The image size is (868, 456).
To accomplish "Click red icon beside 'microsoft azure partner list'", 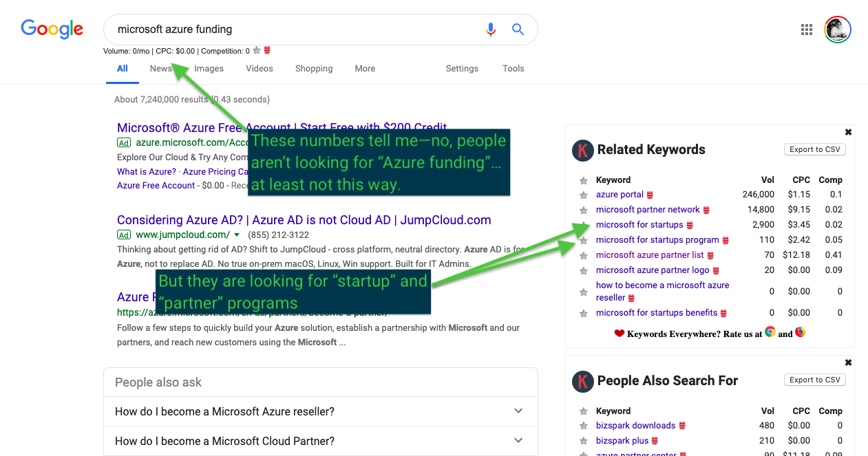I will (x=710, y=256).
